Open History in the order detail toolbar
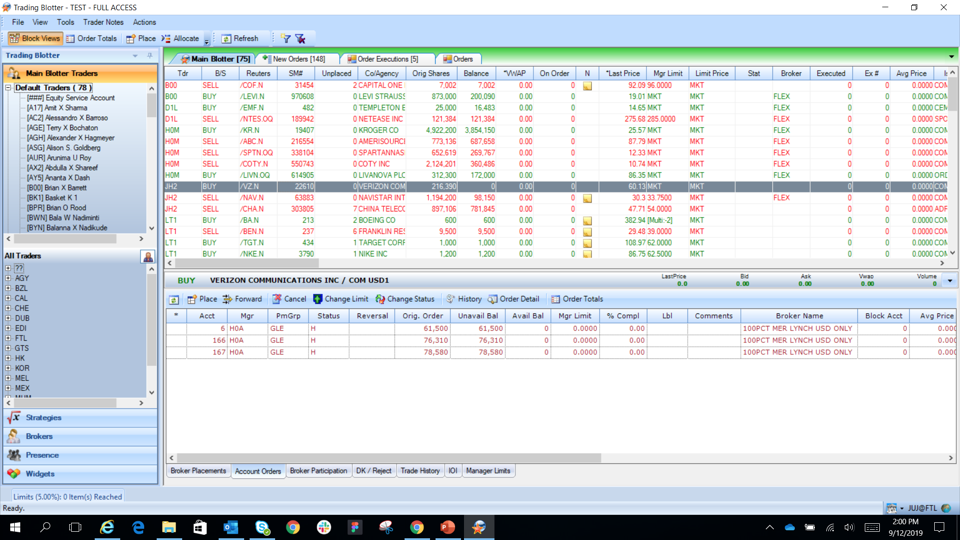The width and height of the screenshot is (960, 540). pos(464,299)
